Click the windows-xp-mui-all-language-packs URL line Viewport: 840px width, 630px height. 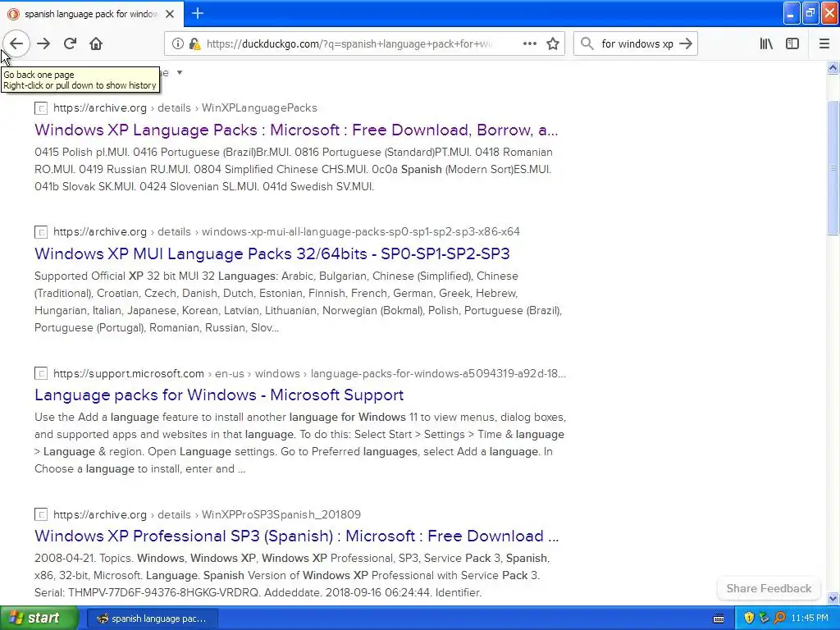286,232
